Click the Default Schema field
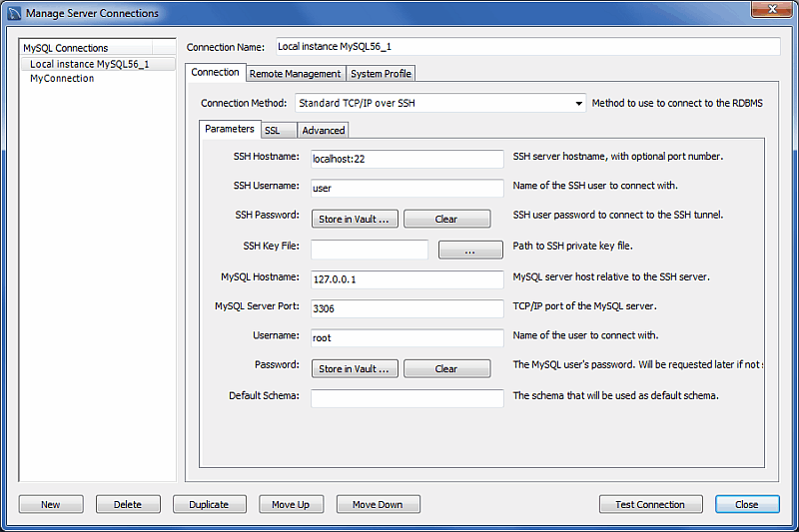This screenshot has height=532, width=799. (407, 398)
